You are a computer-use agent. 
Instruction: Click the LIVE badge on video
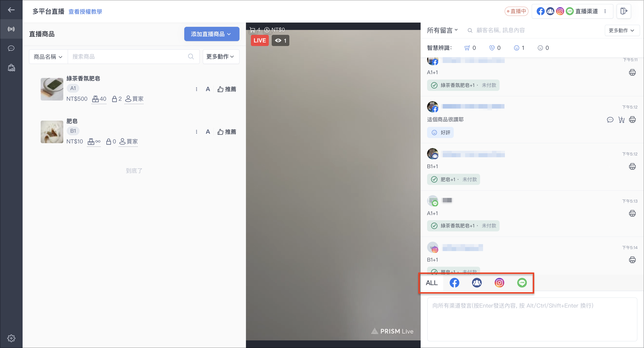click(x=260, y=40)
